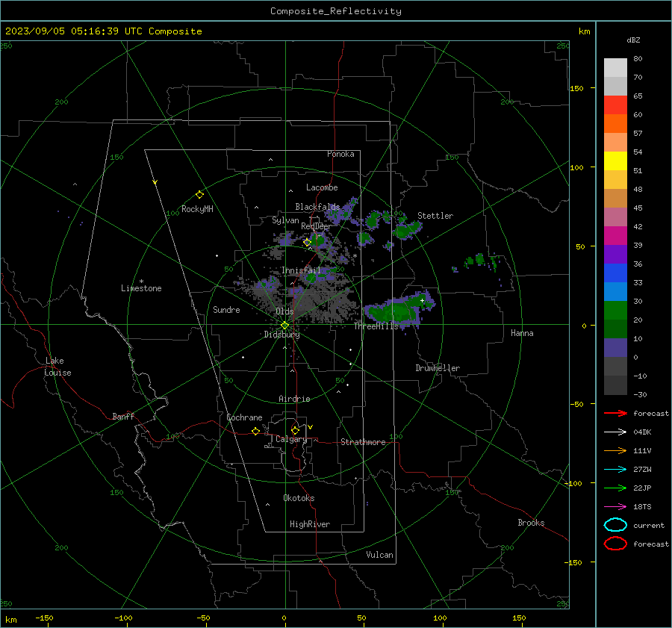Viewport: 672px width, 628px height.
Task: Click yellow diamond marker above Calgary
Action: click(295, 430)
